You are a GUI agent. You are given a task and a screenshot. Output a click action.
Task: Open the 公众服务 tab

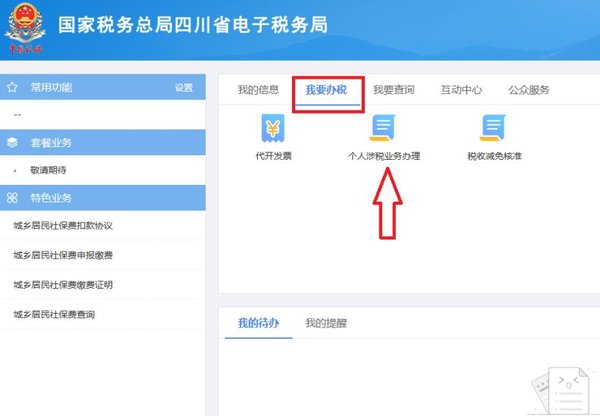click(529, 90)
